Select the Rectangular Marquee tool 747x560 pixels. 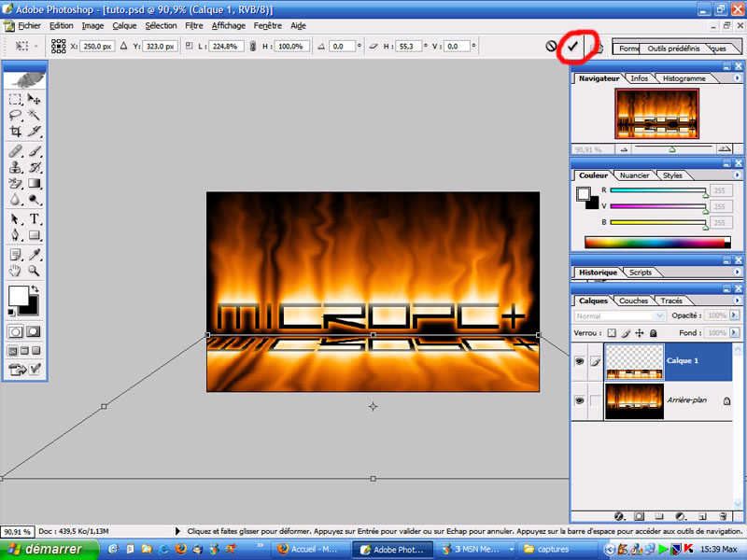(x=15, y=99)
